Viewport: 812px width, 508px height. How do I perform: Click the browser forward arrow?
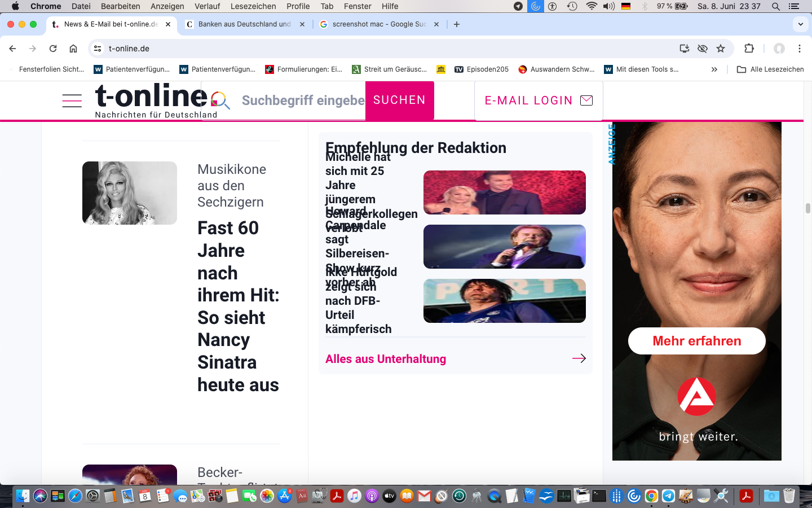[x=33, y=49]
